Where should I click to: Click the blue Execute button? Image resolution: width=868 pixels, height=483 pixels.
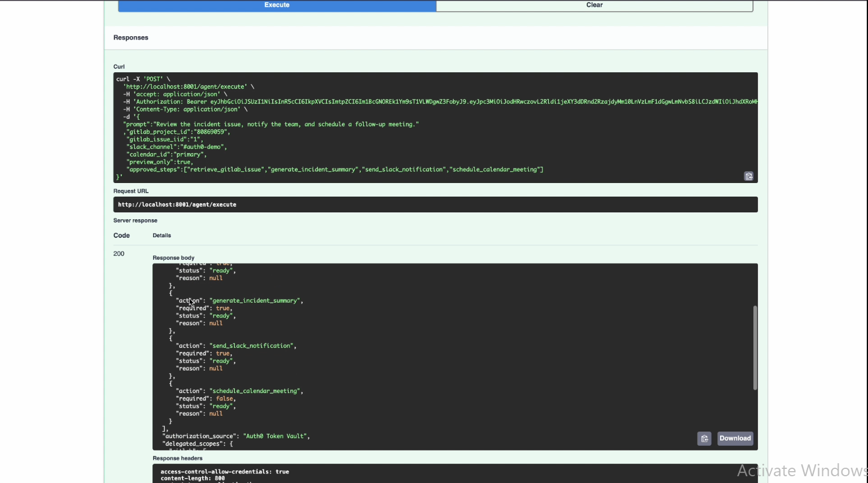[277, 5]
